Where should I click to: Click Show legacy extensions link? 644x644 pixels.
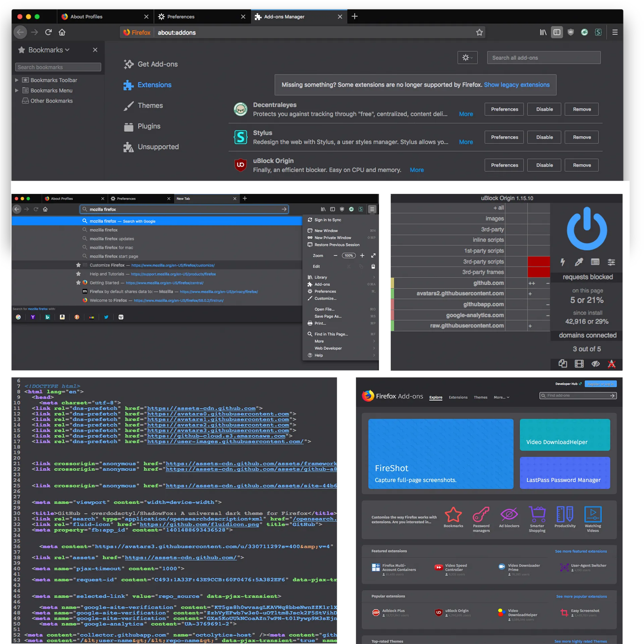[517, 85]
